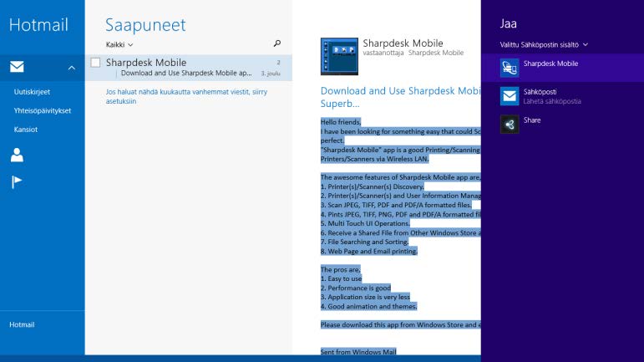Click the '5. Multi Touch UI Operations.' line

pos(365,223)
